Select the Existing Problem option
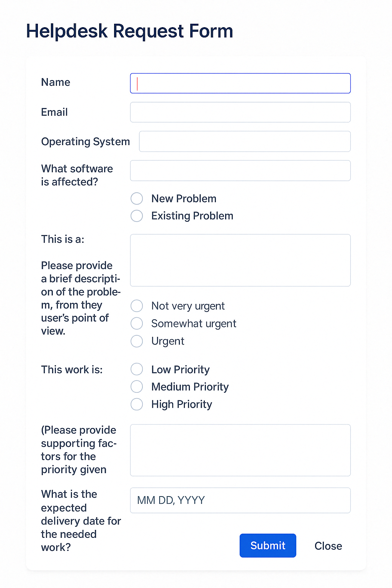 [x=137, y=216]
